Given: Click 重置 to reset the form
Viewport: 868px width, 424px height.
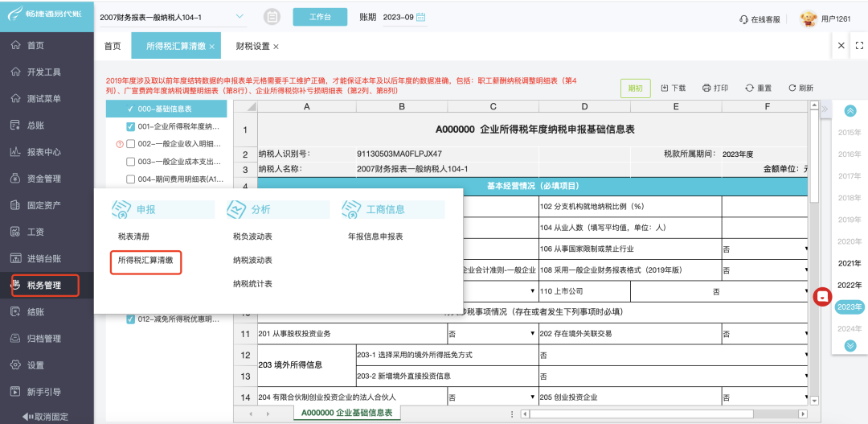Looking at the screenshot, I should (759, 89).
